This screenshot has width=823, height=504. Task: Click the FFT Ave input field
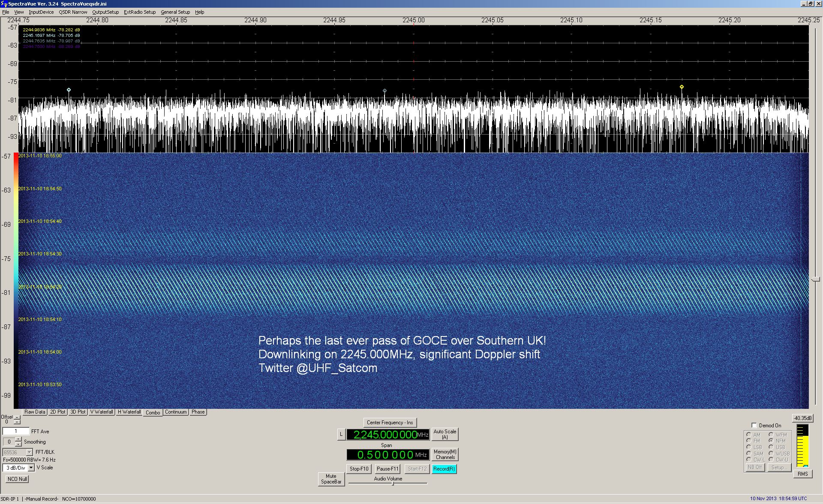(x=16, y=432)
